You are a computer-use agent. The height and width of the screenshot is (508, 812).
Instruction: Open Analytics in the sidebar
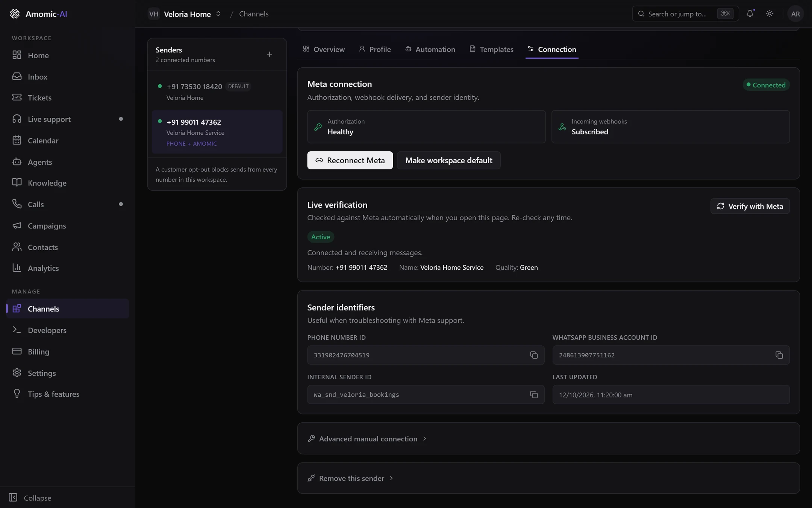pos(68,268)
